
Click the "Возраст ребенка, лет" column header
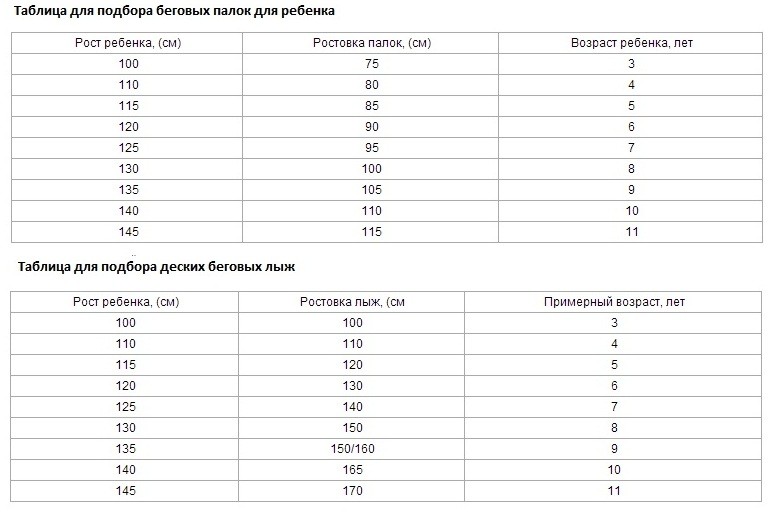tap(631, 43)
